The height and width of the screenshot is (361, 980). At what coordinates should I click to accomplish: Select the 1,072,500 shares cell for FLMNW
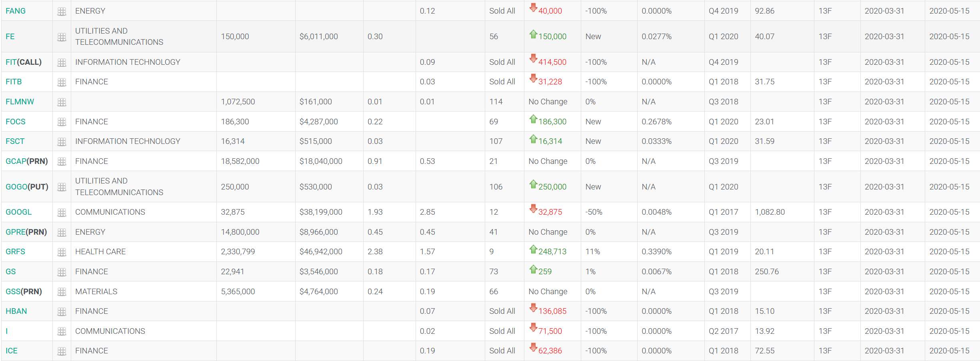pos(256,102)
